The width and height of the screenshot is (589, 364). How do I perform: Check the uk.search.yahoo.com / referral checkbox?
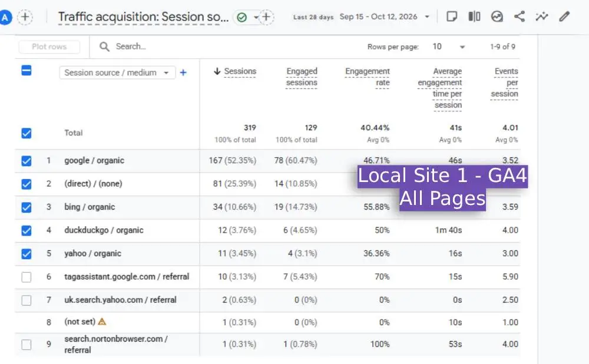[27, 300]
